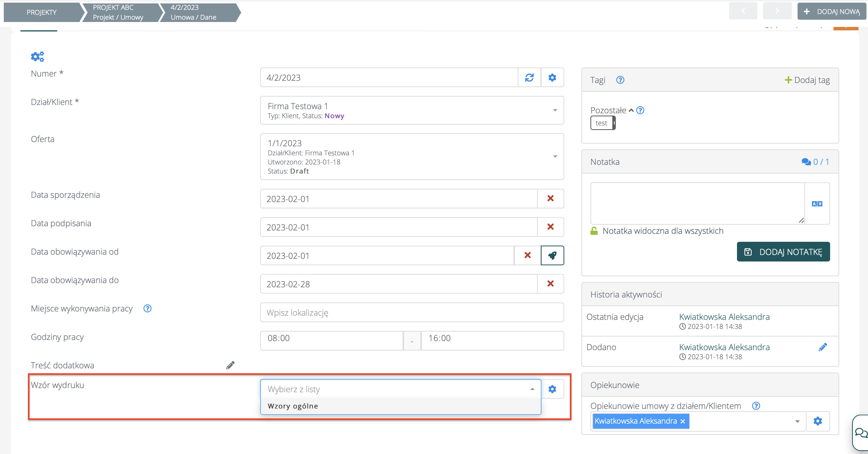Click edit pencil in Dodano row
Viewport: 868px width, 454px height.
(x=823, y=347)
